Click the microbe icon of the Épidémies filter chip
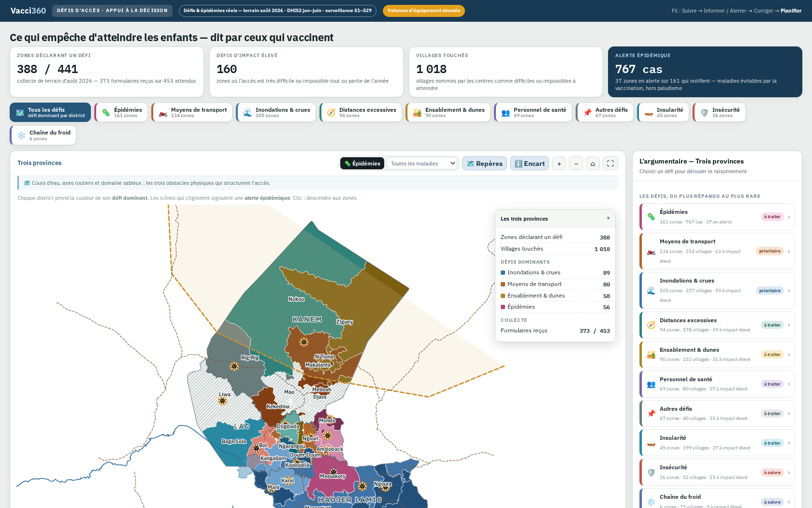Viewport: 812px width, 508px height. (106, 113)
